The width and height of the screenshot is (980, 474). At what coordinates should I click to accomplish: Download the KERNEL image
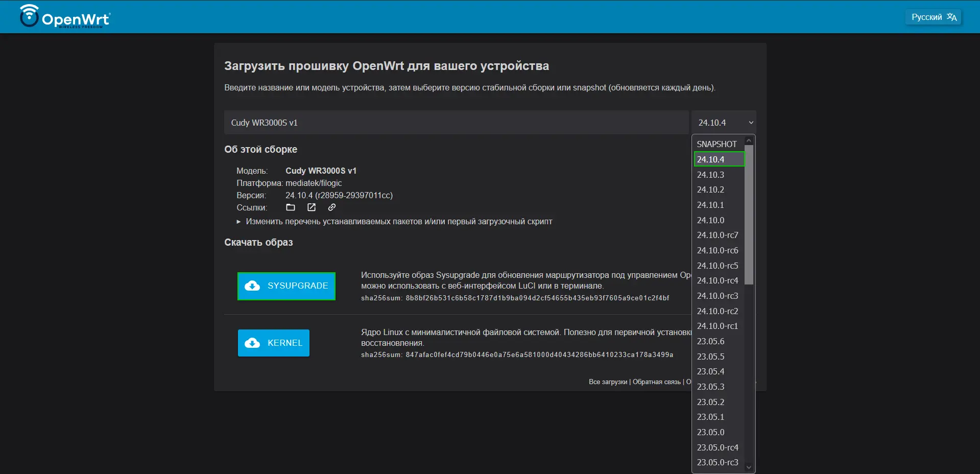[274, 343]
